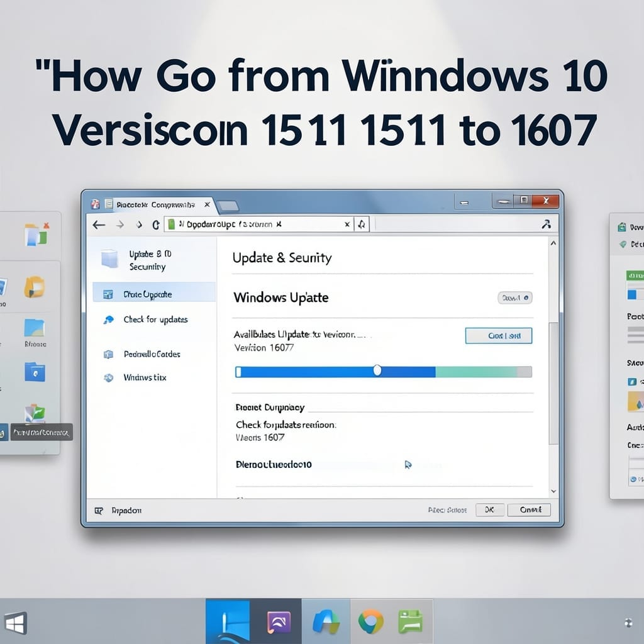
Task: Click the Cancel button in the bottom bar
Action: [x=529, y=509]
